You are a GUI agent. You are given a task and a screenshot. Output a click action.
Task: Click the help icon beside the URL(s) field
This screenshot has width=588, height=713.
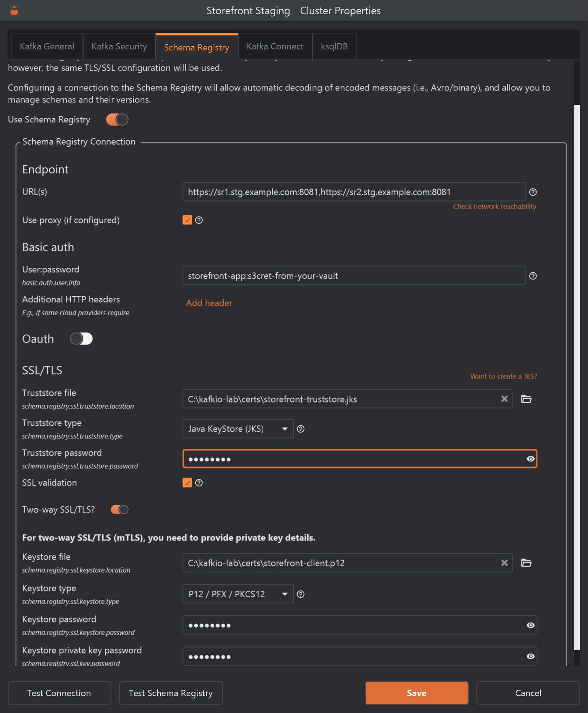(x=533, y=192)
